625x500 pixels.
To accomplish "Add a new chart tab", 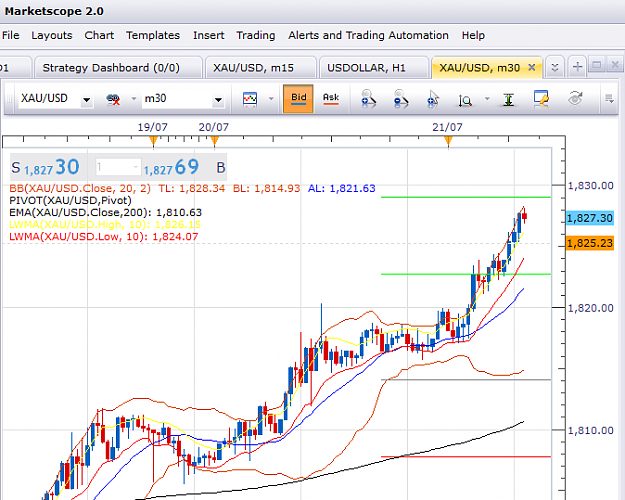I will click(577, 67).
